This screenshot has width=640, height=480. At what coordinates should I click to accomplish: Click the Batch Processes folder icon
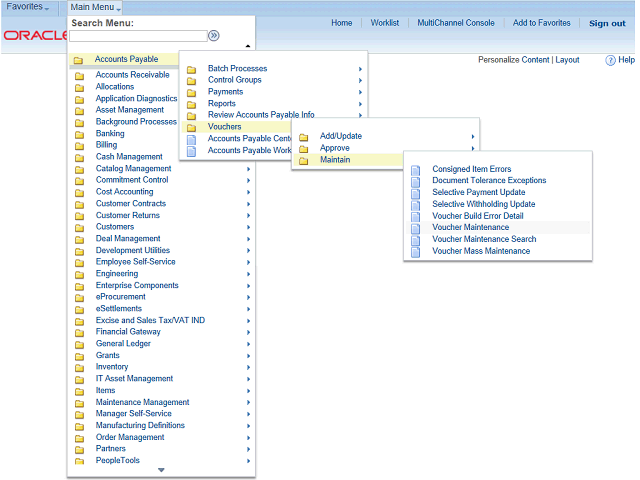click(x=191, y=69)
